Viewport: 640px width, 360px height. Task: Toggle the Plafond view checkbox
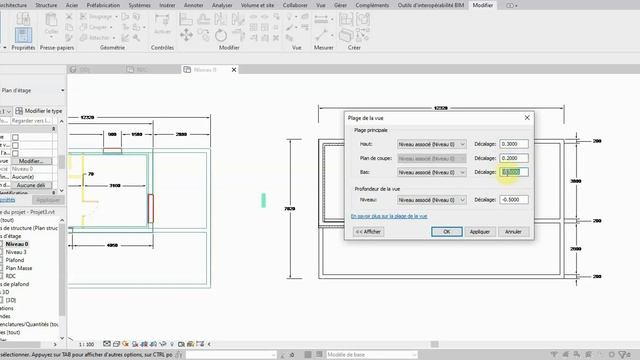1,260
